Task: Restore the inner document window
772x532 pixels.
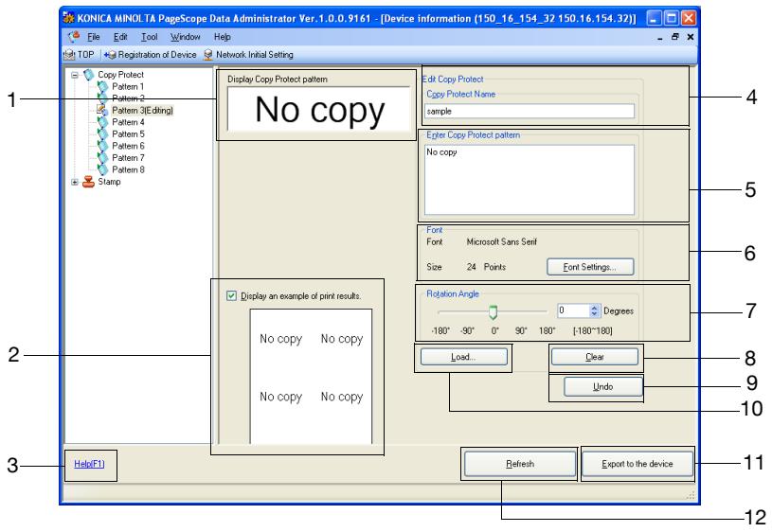Action: coord(675,36)
